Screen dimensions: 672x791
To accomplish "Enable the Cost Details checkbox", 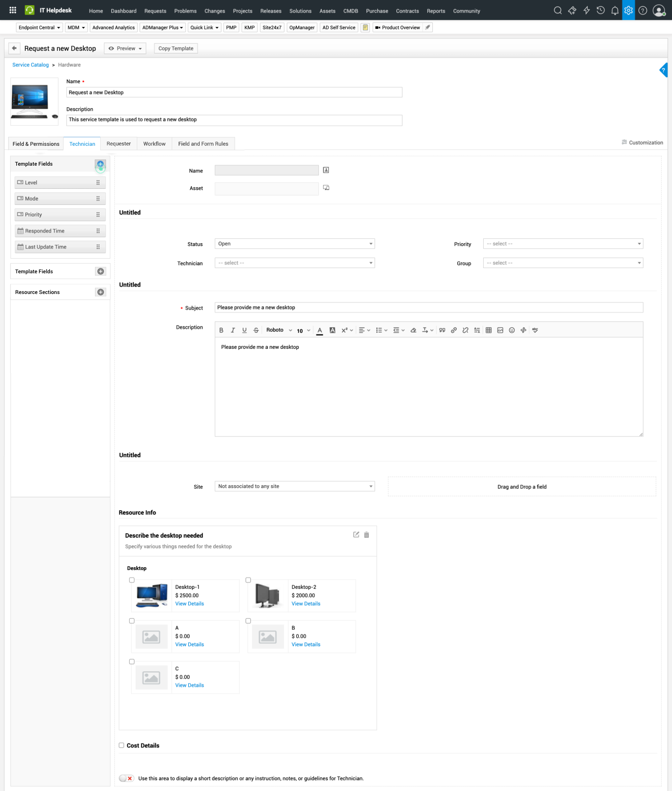I will (121, 745).
